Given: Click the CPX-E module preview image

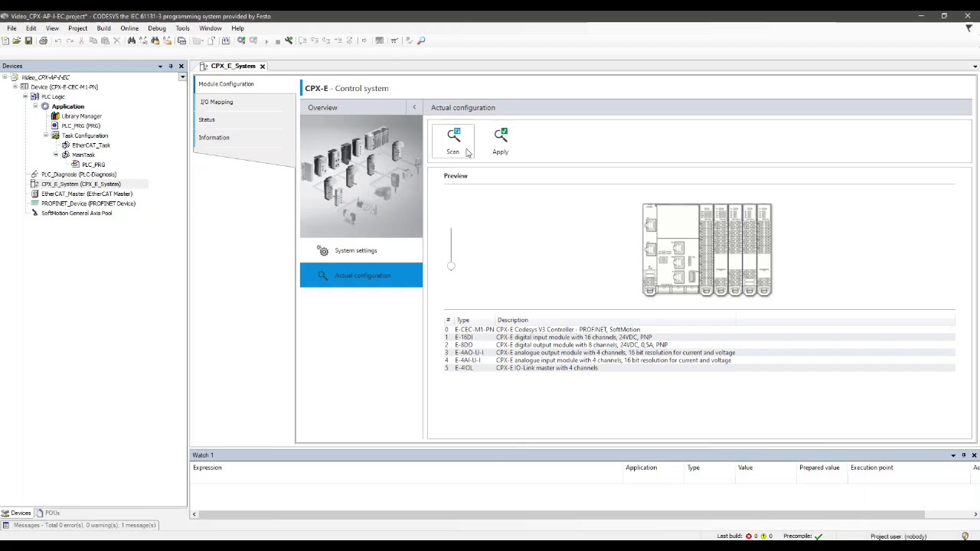Looking at the screenshot, I should coord(707,249).
